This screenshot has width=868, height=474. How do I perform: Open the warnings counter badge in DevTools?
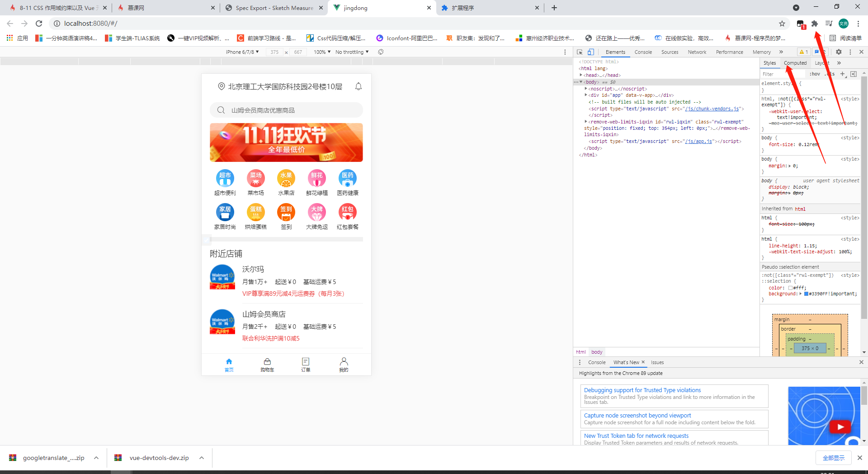click(804, 52)
